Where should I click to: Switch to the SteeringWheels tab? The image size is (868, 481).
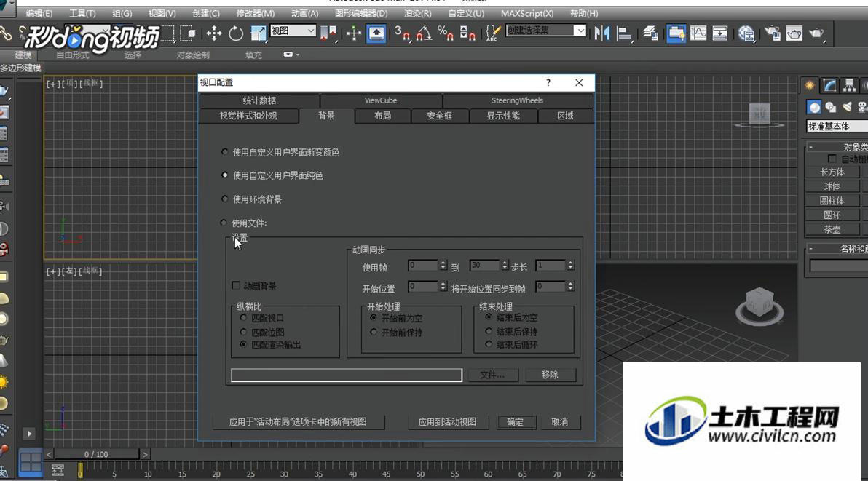tap(517, 100)
